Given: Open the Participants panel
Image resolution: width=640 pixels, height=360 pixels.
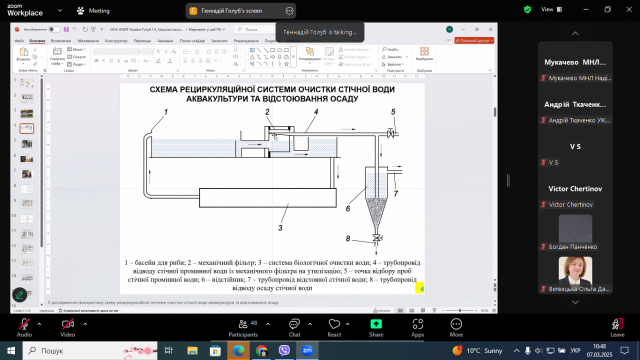Looking at the screenshot, I should [243, 327].
